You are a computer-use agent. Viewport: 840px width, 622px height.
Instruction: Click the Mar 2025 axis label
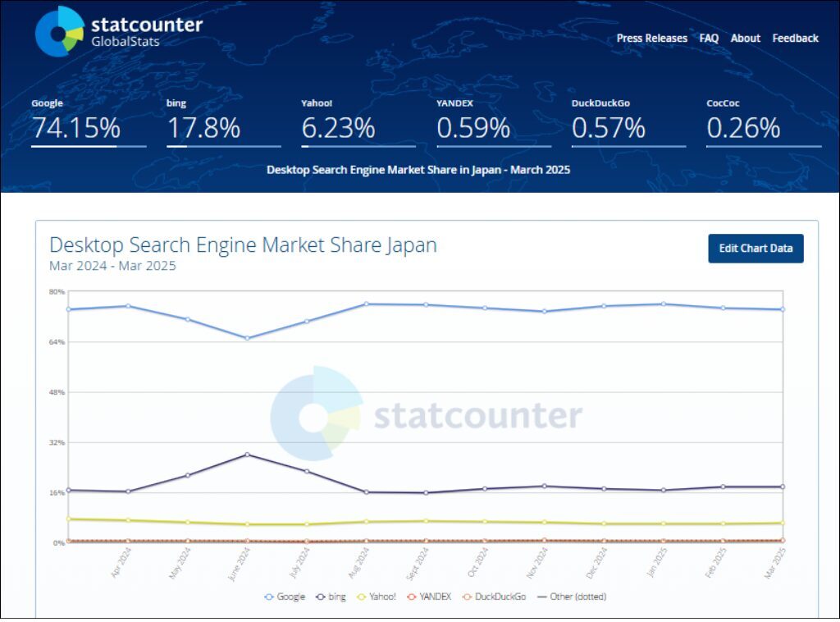[774, 563]
